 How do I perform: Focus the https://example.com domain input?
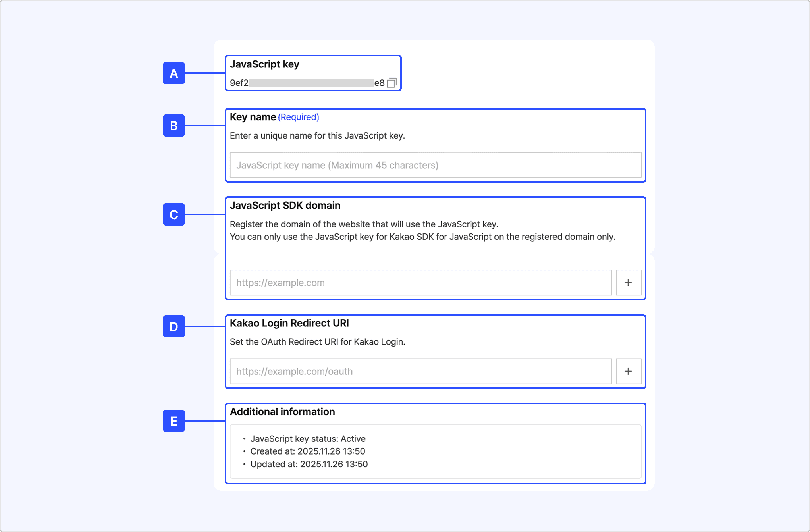(420, 283)
